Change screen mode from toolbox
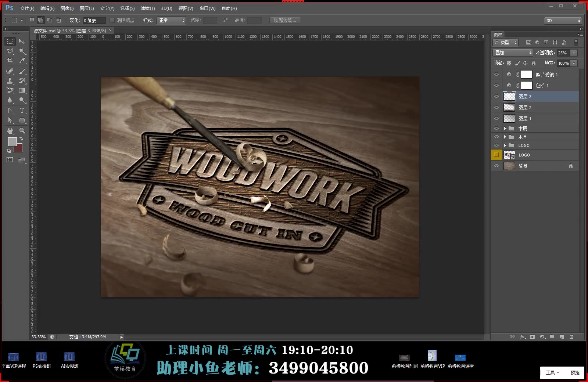The height and width of the screenshot is (382, 588). point(22,160)
